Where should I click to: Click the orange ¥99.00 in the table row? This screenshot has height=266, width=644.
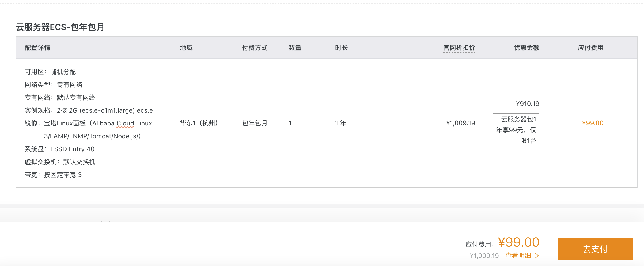pos(593,123)
